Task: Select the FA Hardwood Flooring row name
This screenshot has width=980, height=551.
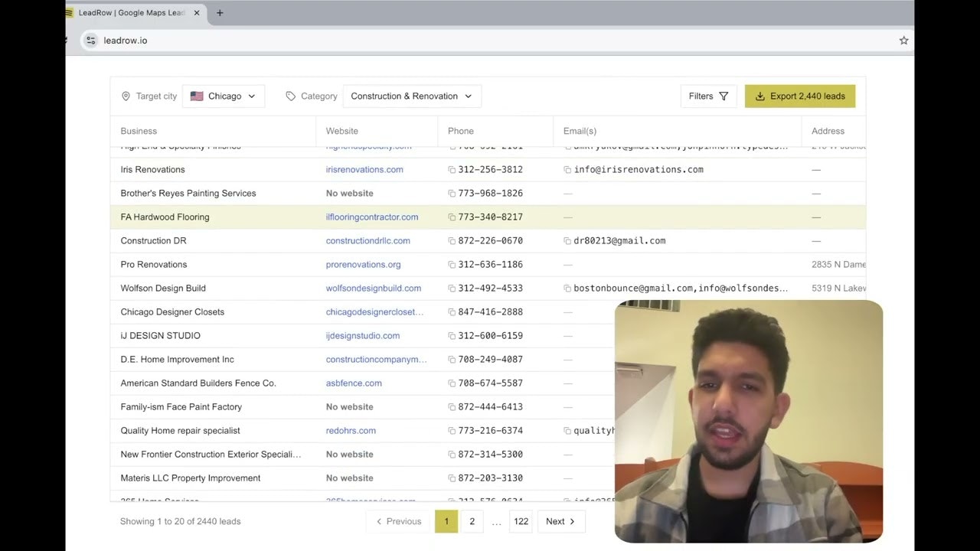Action: tap(165, 217)
